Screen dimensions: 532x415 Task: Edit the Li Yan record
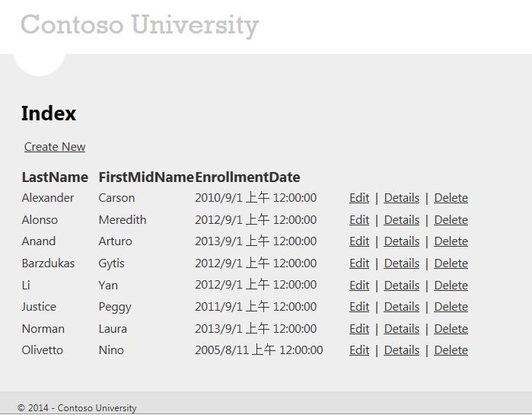[x=359, y=286]
